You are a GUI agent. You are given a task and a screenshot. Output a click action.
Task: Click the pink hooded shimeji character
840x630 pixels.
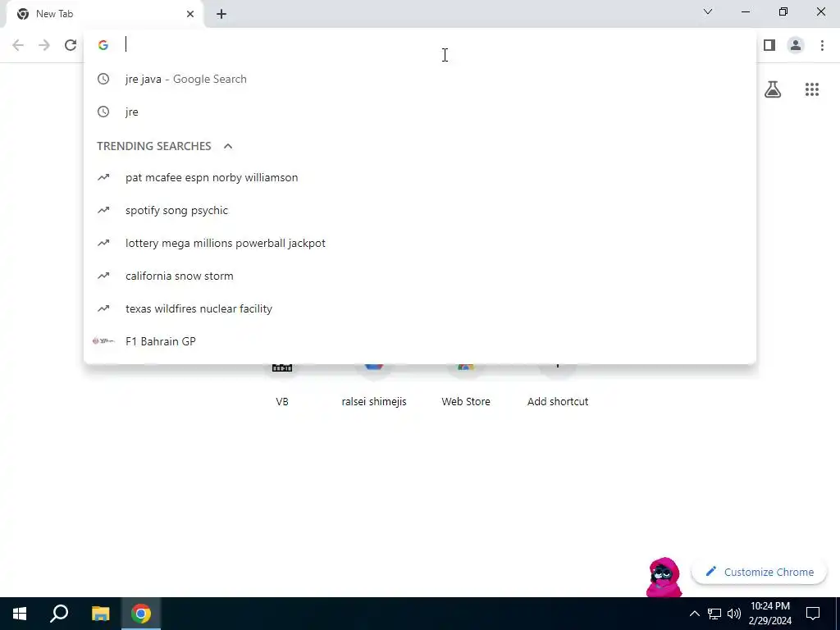(664, 577)
